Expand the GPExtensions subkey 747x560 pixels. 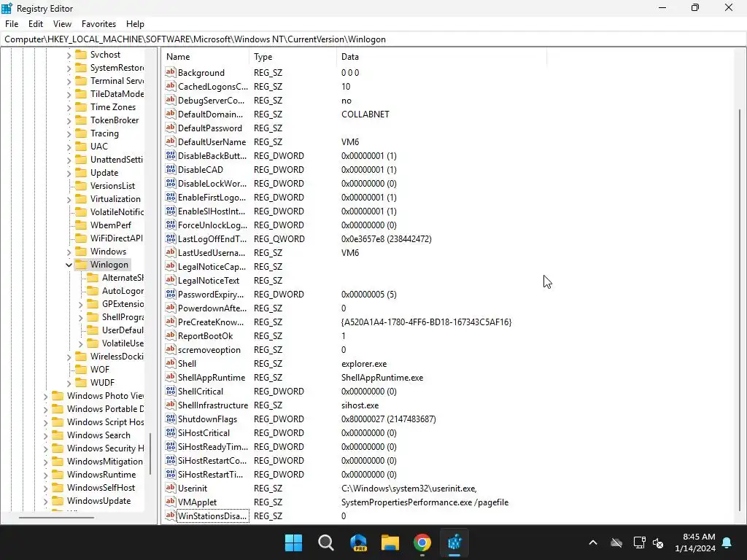click(x=80, y=304)
